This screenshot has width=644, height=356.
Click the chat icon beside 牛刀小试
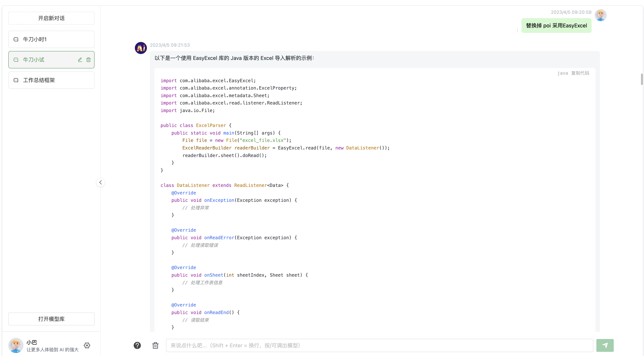(x=16, y=60)
